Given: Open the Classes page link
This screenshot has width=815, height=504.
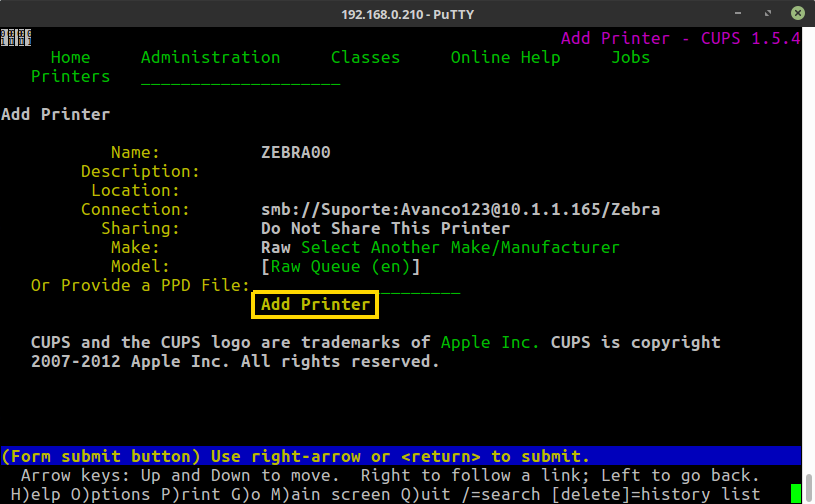Looking at the screenshot, I should point(365,57).
